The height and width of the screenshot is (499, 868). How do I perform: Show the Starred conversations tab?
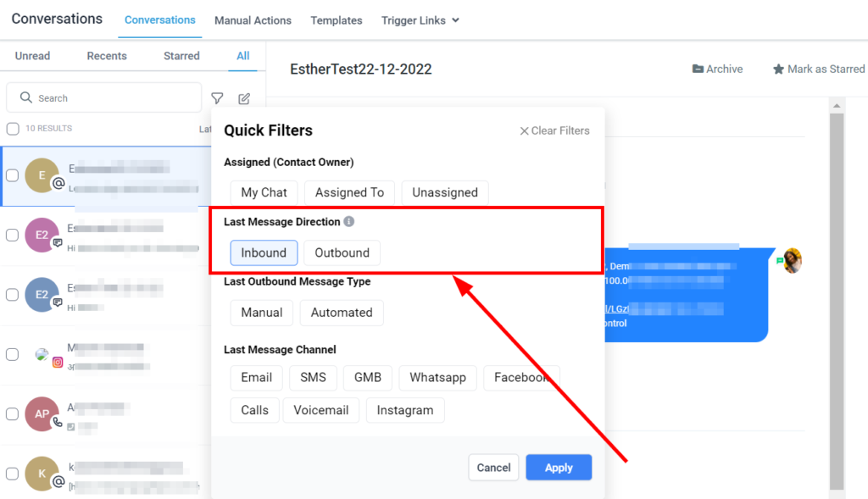(x=181, y=56)
